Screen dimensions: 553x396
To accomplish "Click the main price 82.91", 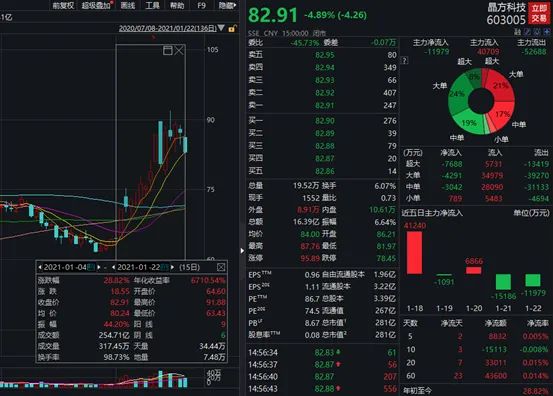I will click(x=273, y=15).
